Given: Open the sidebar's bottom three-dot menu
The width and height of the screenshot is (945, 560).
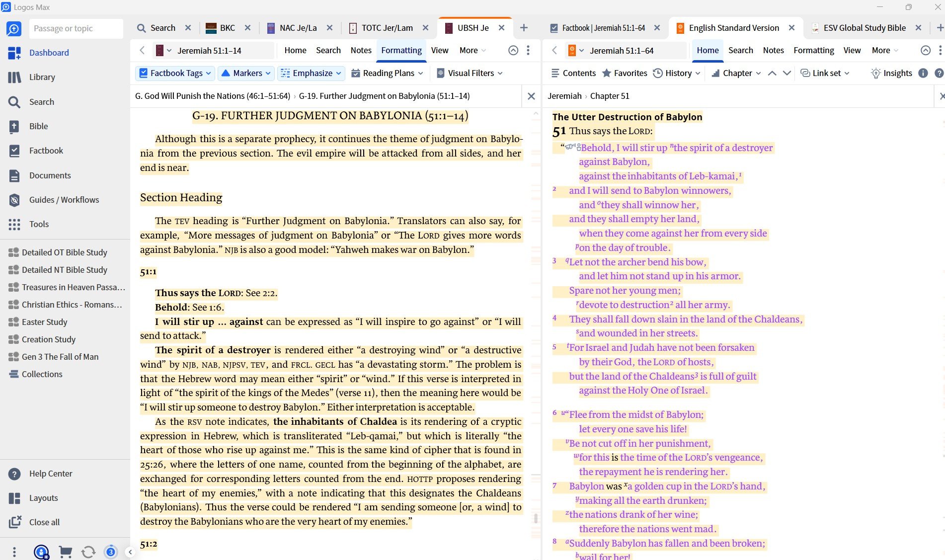Looking at the screenshot, I should (x=14, y=552).
